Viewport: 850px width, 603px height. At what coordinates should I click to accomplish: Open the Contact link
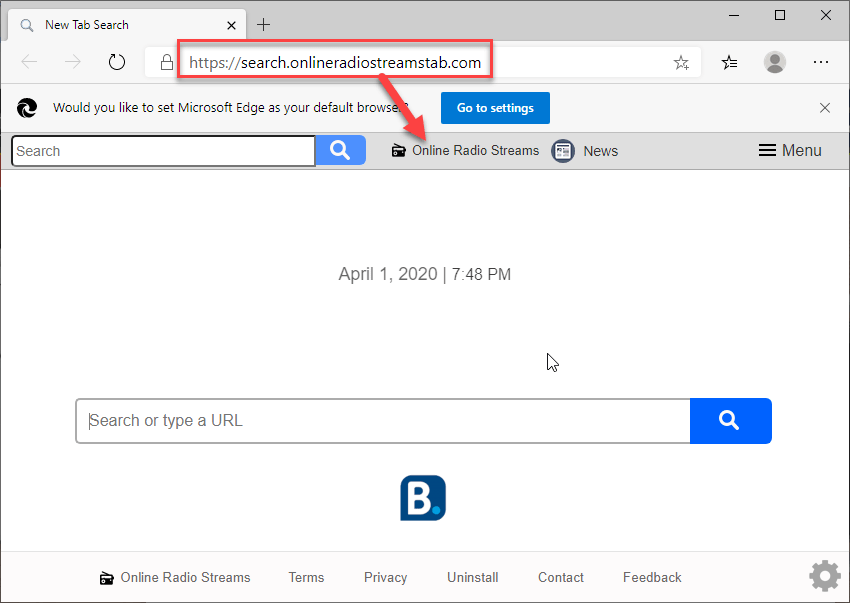tap(561, 578)
